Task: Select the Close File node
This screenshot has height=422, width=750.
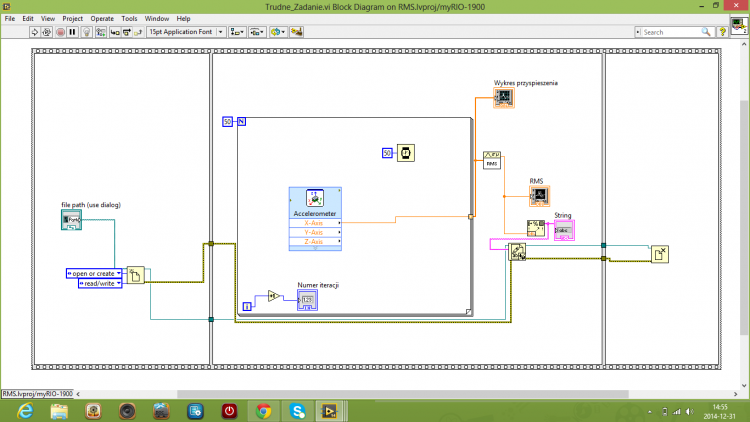Action: 660,255
